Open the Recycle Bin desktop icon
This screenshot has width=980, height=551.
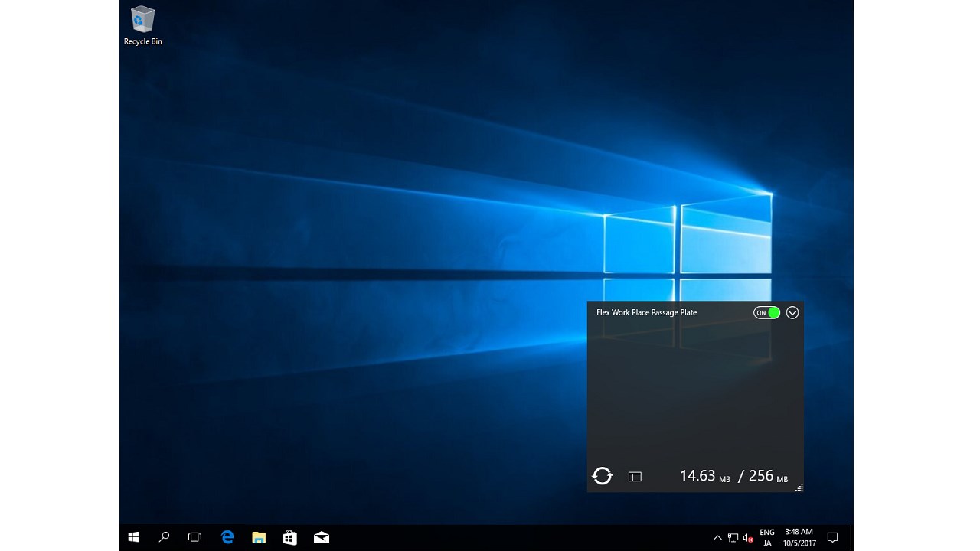[x=143, y=25]
